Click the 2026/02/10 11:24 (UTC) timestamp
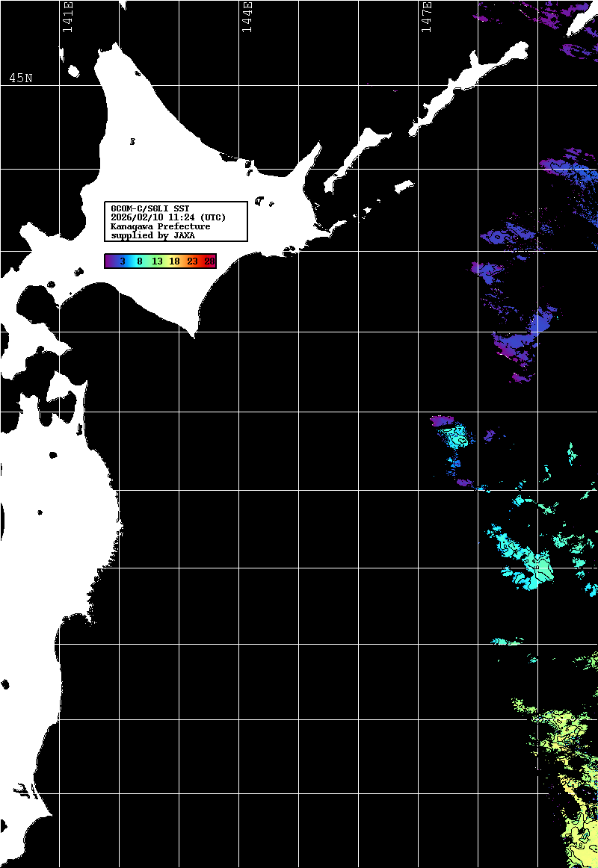598x868 pixels. (x=167, y=217)
